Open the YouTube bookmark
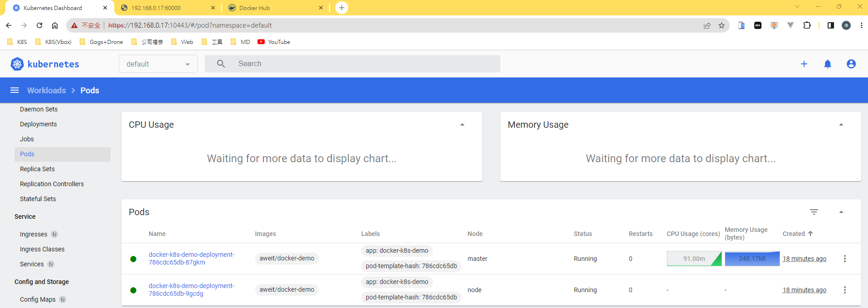Screen dimensions: 868x308 coord(274,42)
